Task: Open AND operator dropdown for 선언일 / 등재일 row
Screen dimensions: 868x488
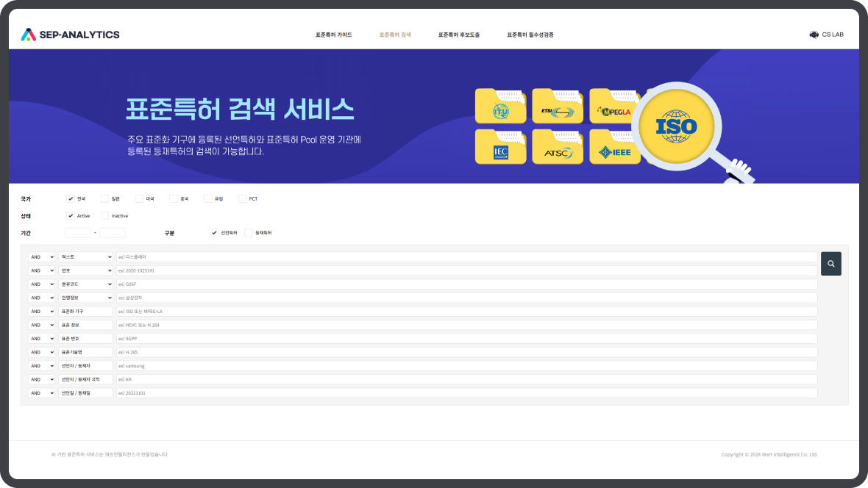Action: tap(41, 393)
